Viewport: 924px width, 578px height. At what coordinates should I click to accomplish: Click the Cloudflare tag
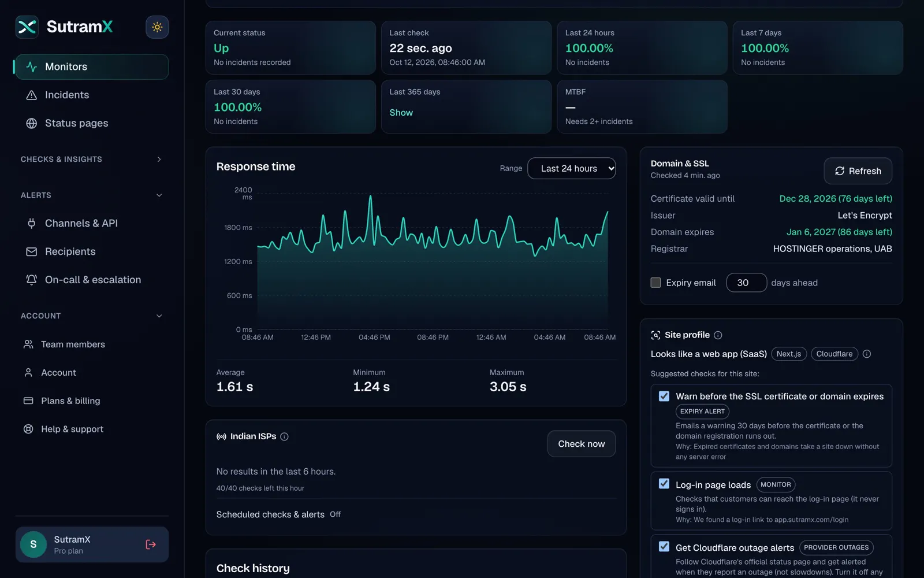[x=834, y=354]
